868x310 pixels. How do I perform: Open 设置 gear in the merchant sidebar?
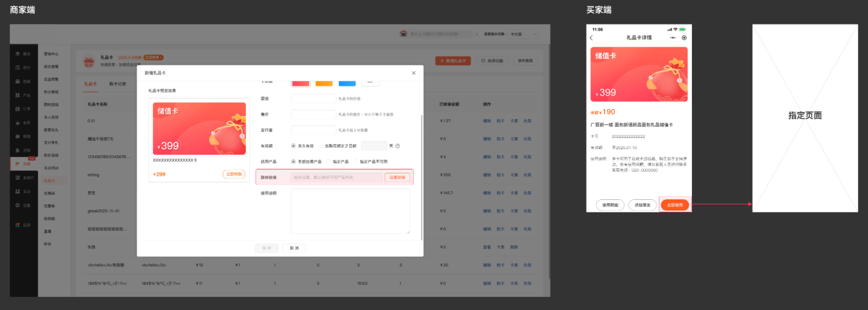[23, 205]
